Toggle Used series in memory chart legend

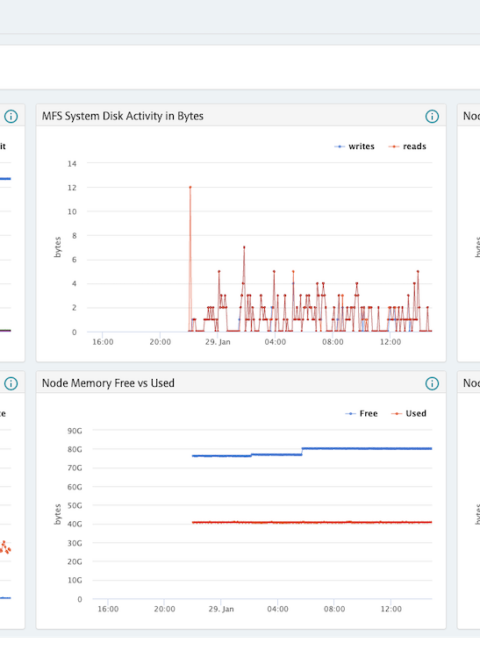(x=409, y=413)
